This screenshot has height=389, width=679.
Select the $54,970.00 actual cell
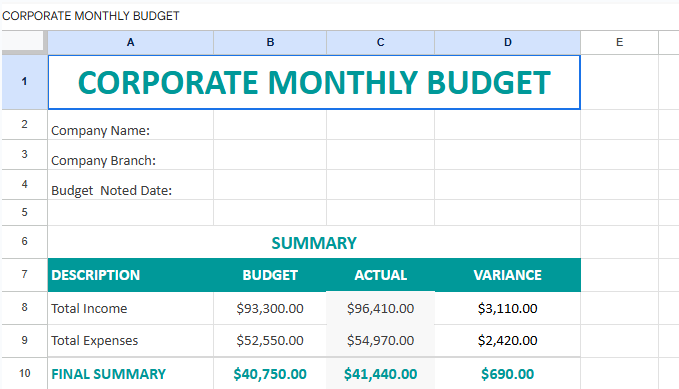[x=381, y=340]
